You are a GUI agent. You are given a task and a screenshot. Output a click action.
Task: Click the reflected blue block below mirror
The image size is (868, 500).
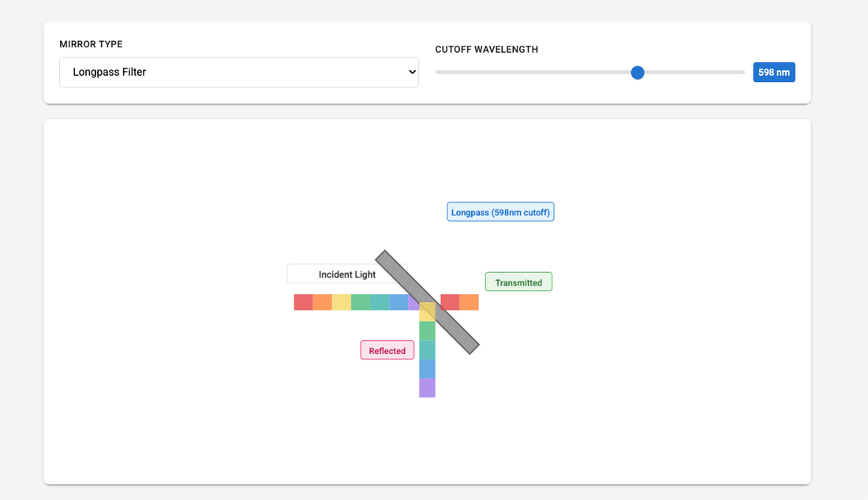(428, 369)
